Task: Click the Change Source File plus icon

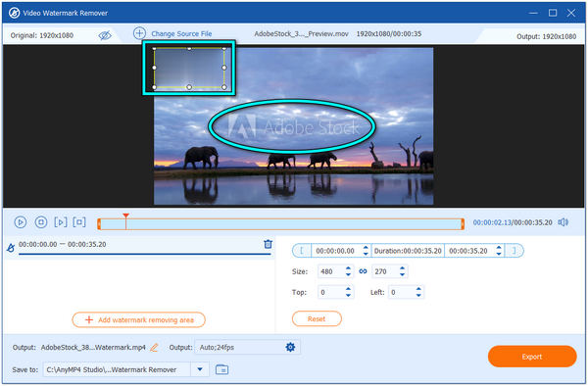Action: (x=139, y=33)
